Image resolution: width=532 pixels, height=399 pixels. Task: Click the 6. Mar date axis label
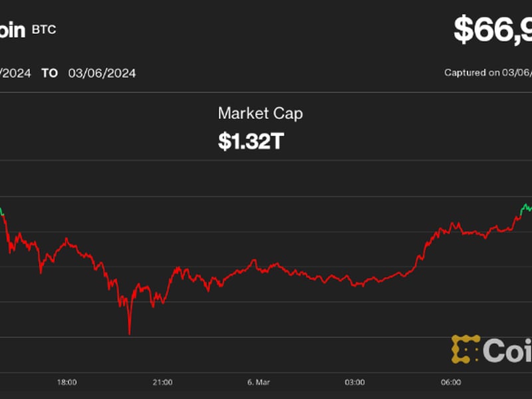pos(259,382)
